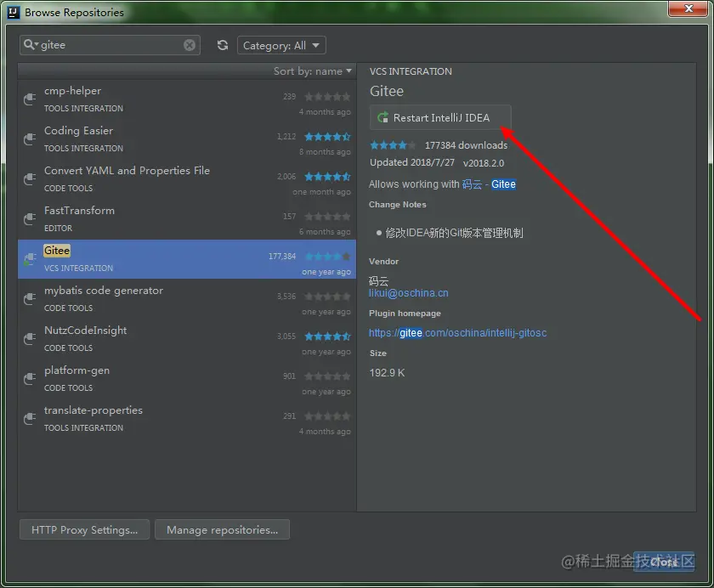Open HTTP Proxy Settings
The image size is (714, 588).
(x=84, y=529)
